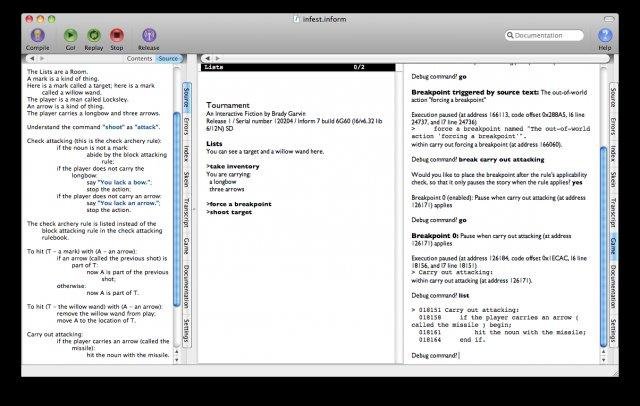
Task: Select right panel Settings side tab
Action: tap(613, 330)
